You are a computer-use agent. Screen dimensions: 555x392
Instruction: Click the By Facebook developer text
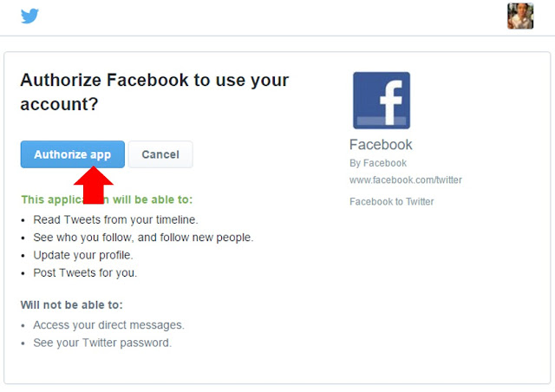pyautogui.click(x=378, y=163)
